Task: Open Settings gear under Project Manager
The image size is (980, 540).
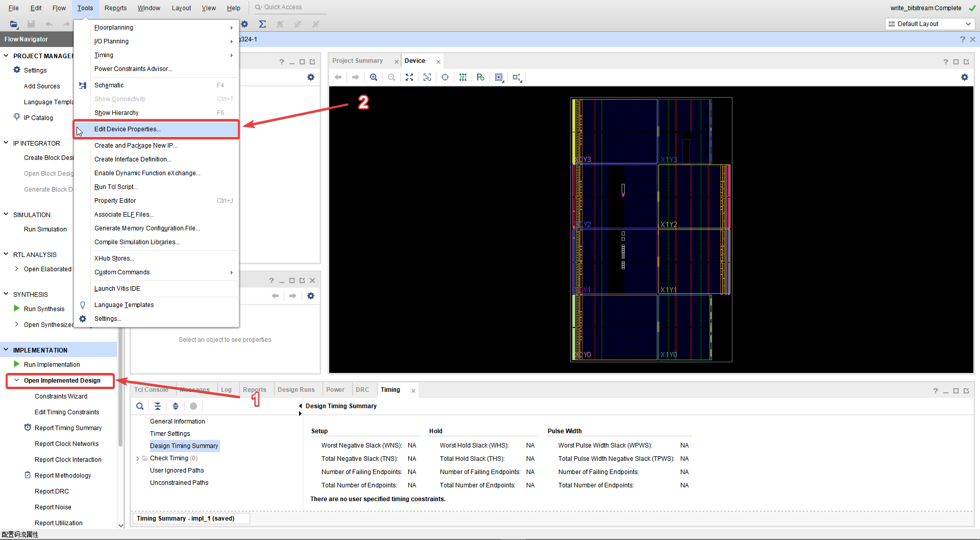Action: click(17, 70)
